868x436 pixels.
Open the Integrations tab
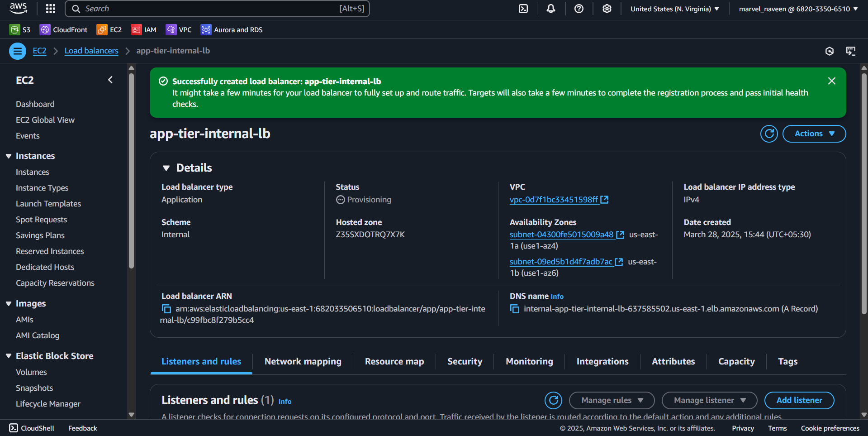point(602,361)
